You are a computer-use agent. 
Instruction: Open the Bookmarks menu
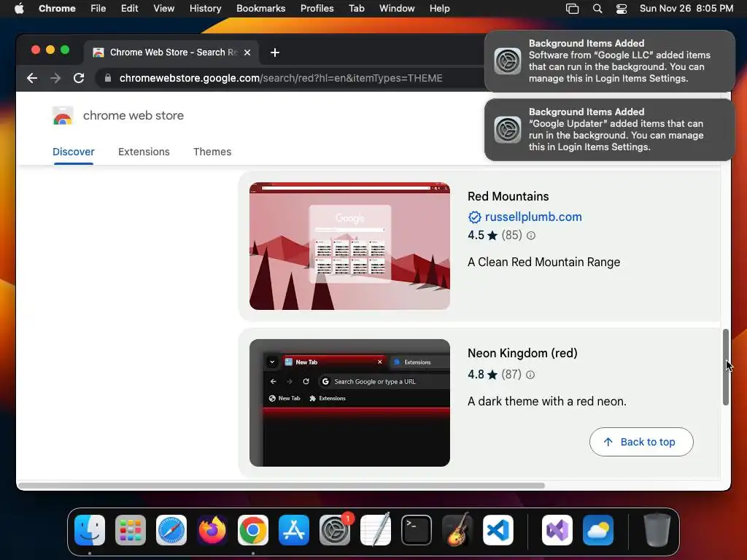260,9
